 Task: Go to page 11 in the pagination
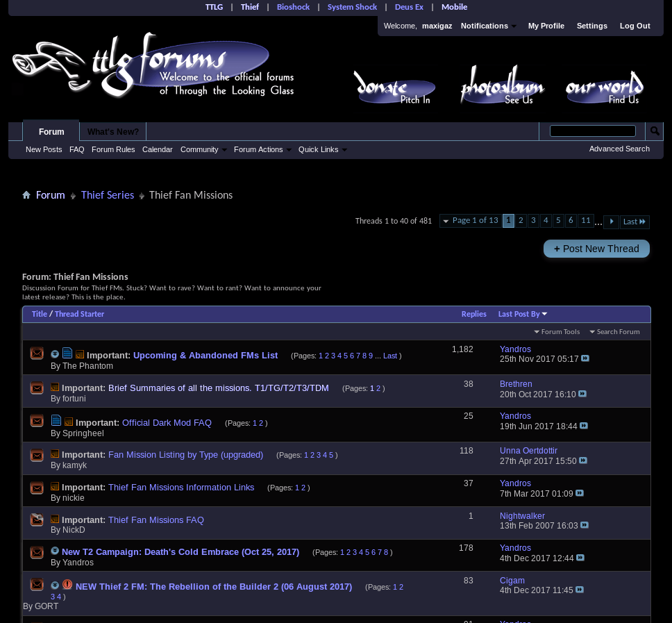pos(585,220)
